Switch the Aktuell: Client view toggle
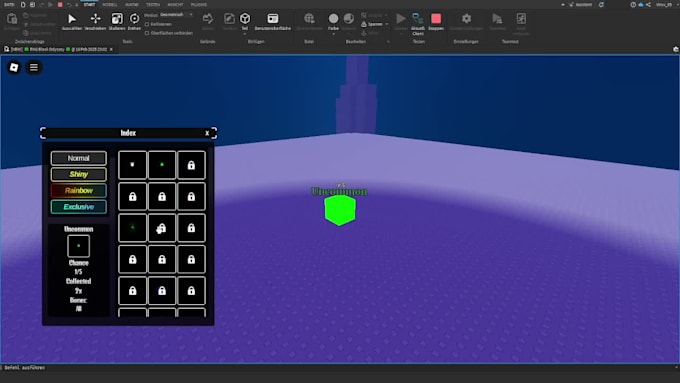The height and width of the screenshot is (383, 680). tap(418, 24)
